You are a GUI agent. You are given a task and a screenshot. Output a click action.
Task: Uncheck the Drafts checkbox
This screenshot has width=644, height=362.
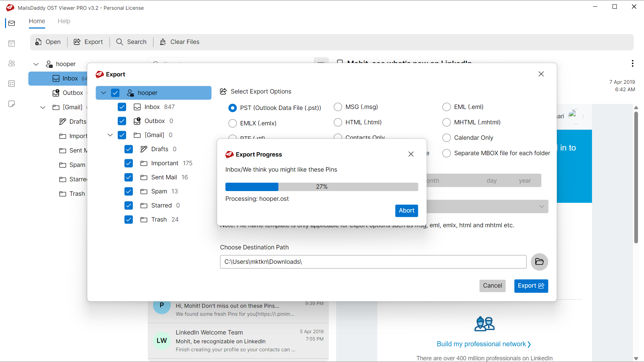[128, 149]
